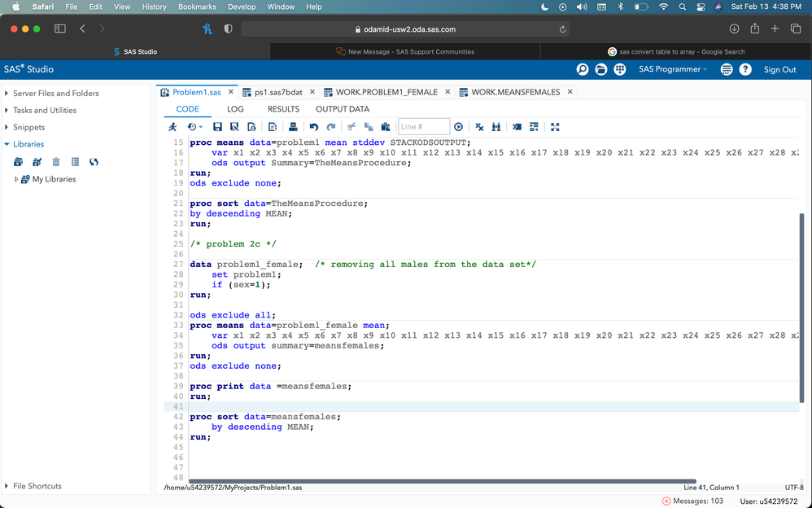This screenshot has width=812, height=508.
Task: Click the print icon in the code toolbar
Action: [293, 127]
